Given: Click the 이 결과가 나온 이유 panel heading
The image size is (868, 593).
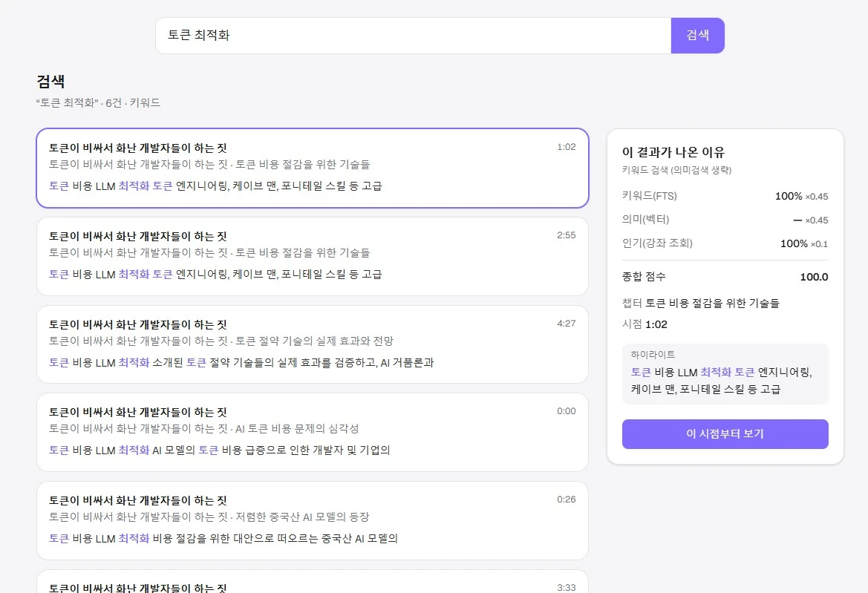Looking at the screenshot, I should (x=673, y=152).
